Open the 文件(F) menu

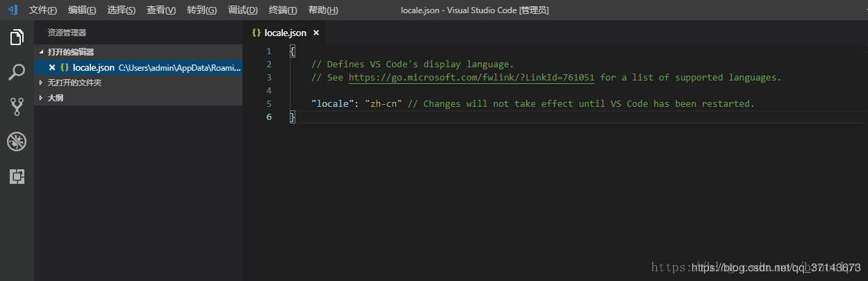pyautogui.click(x=43, y=10)
